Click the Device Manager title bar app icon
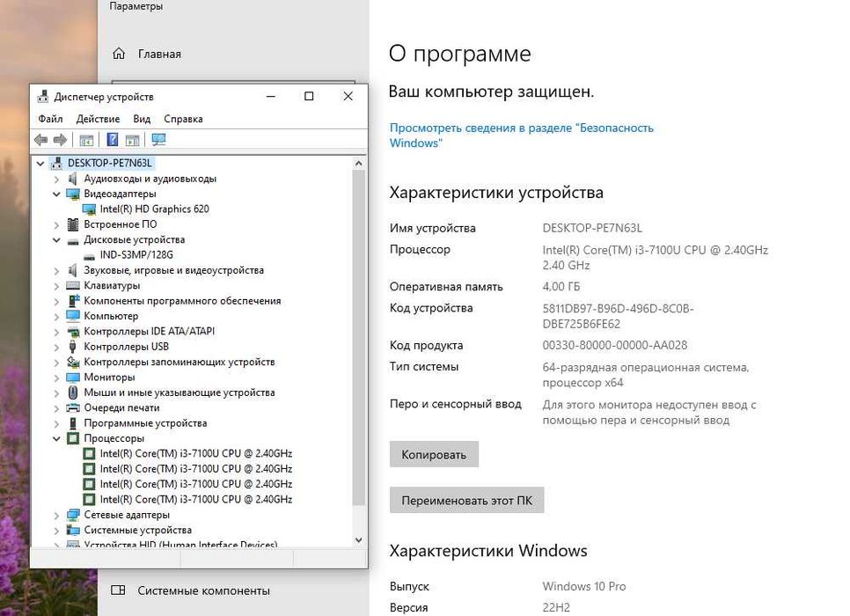The height and width of the screenshot is (616, 850). (43, 97)
